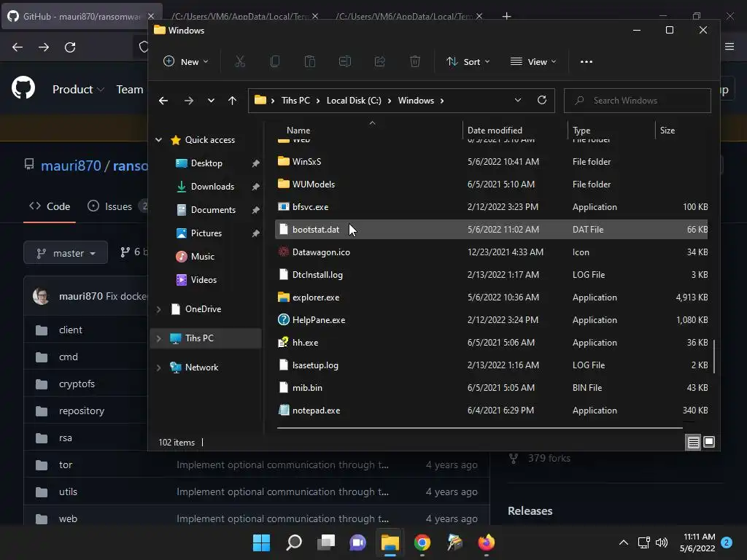This screenshot has height=560, width=747.
Task: Switch to details view layout icon
Action: (x=693, y=443)
